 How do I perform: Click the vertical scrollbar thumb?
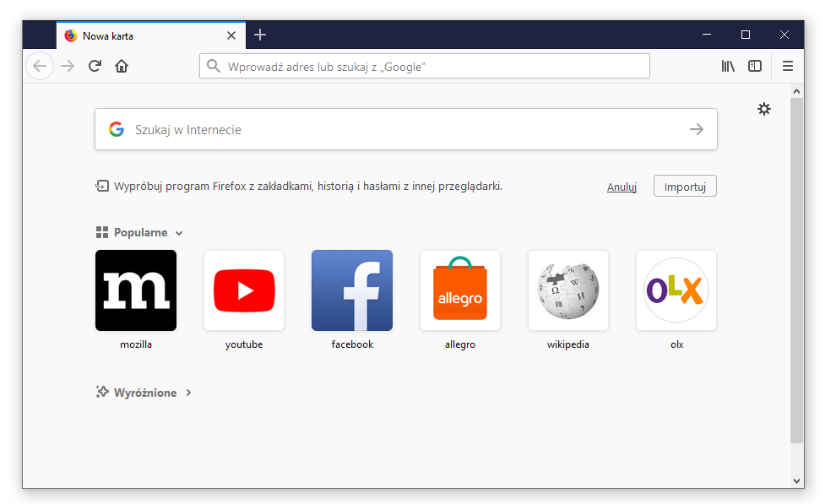pyautogui.click(x=796, y=270)
